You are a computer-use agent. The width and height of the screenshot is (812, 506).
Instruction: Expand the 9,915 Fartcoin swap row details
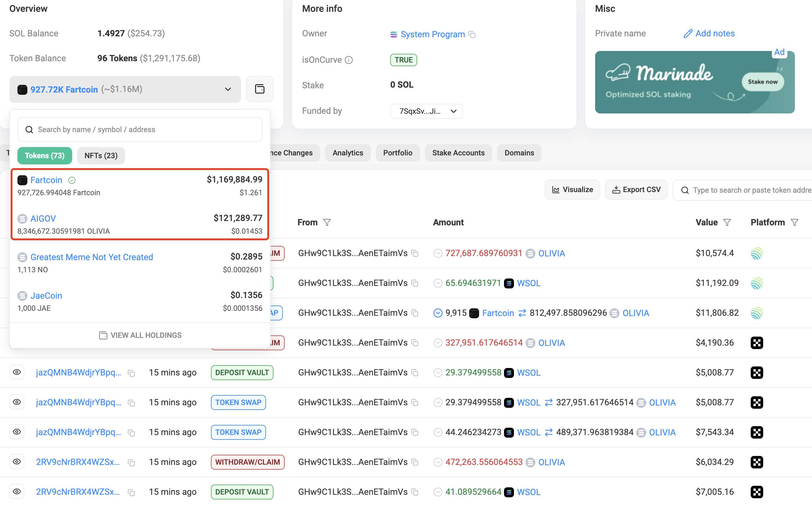[437, 313]
